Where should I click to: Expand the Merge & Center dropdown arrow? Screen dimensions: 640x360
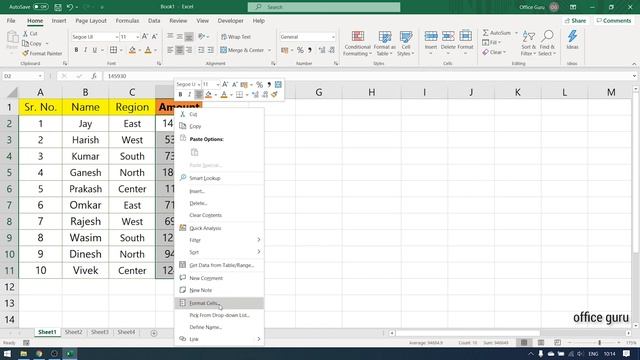tap(269, 50)
